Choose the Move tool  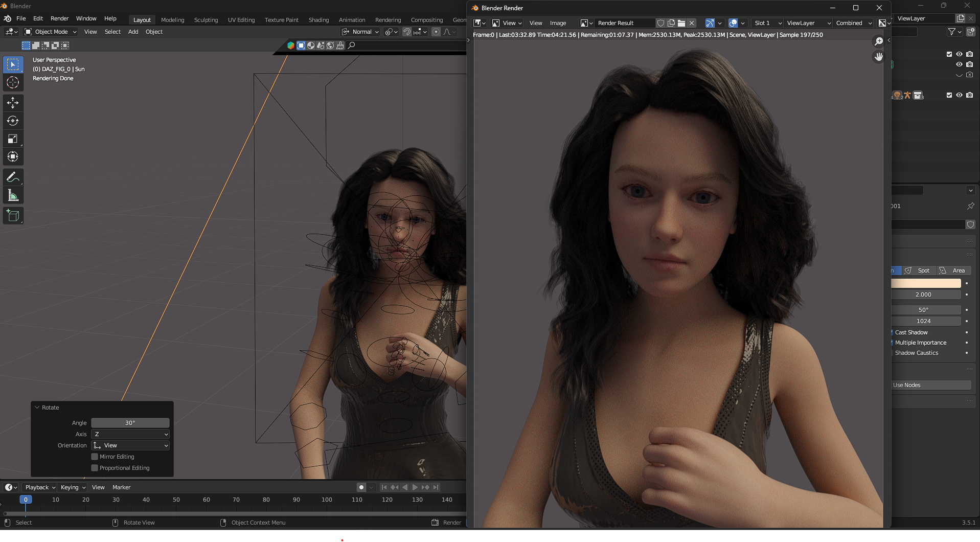(x=13, y=103)
